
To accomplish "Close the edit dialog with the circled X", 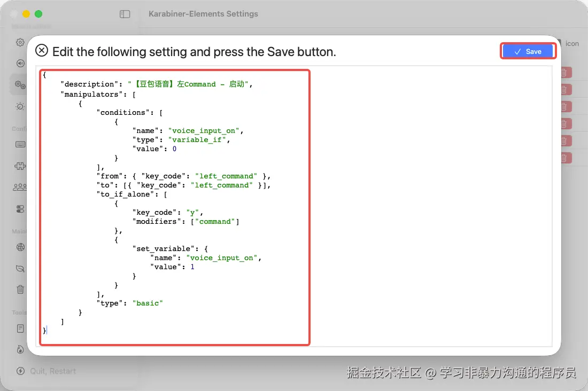I will point(42,51).
